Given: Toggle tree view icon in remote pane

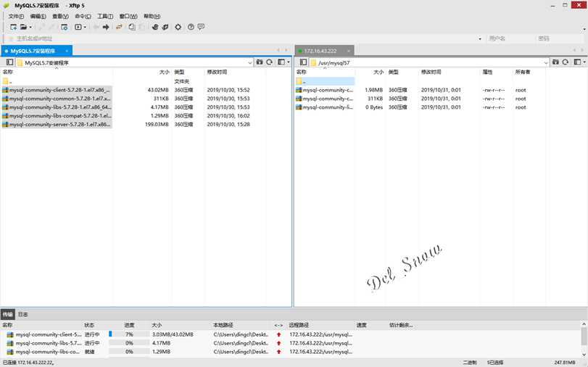Looking at the screenshot, I should [303, 62].
